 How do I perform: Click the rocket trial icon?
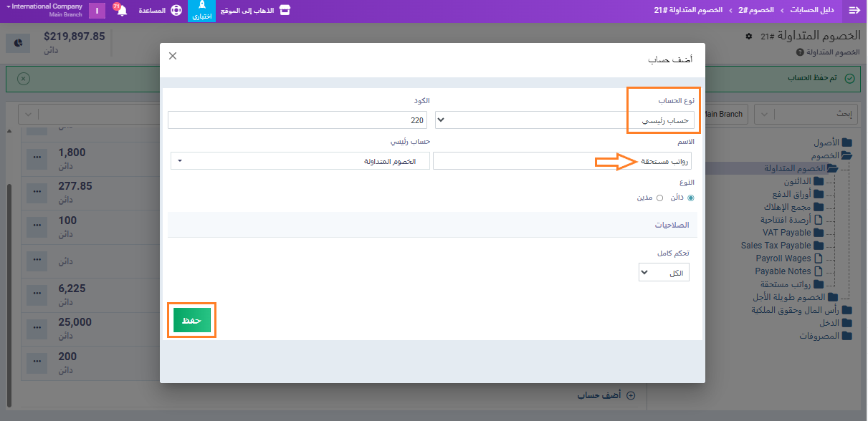[201, 6]
